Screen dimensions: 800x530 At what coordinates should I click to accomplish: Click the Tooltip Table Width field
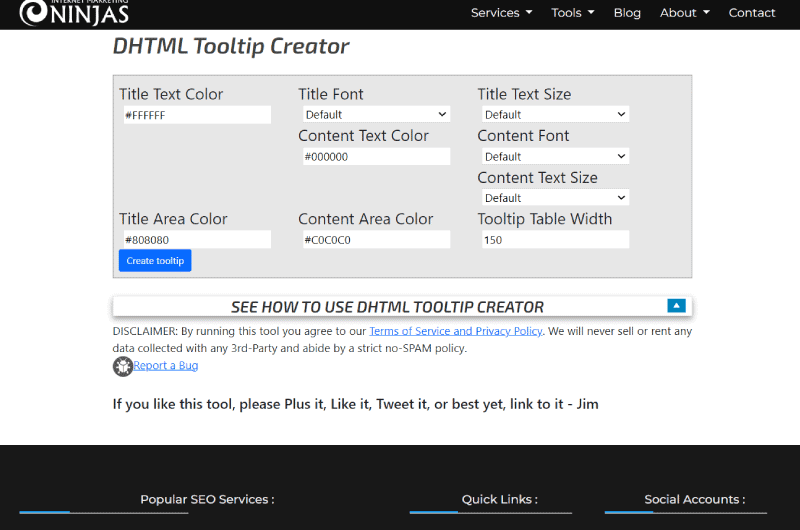pos(556,240)
